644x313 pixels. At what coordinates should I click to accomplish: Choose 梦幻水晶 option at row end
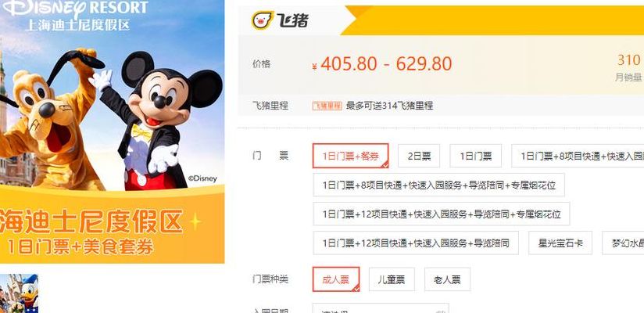tap(623, 243)
